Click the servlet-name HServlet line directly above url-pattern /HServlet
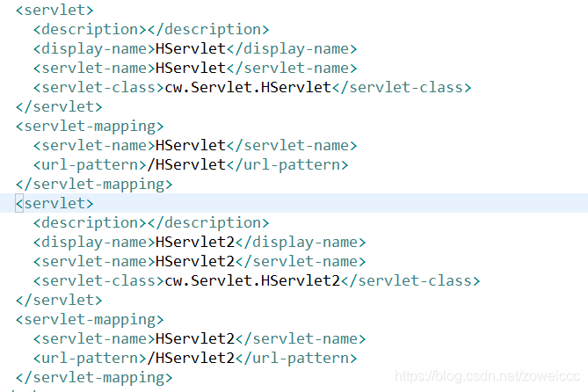 coord(195,146)
